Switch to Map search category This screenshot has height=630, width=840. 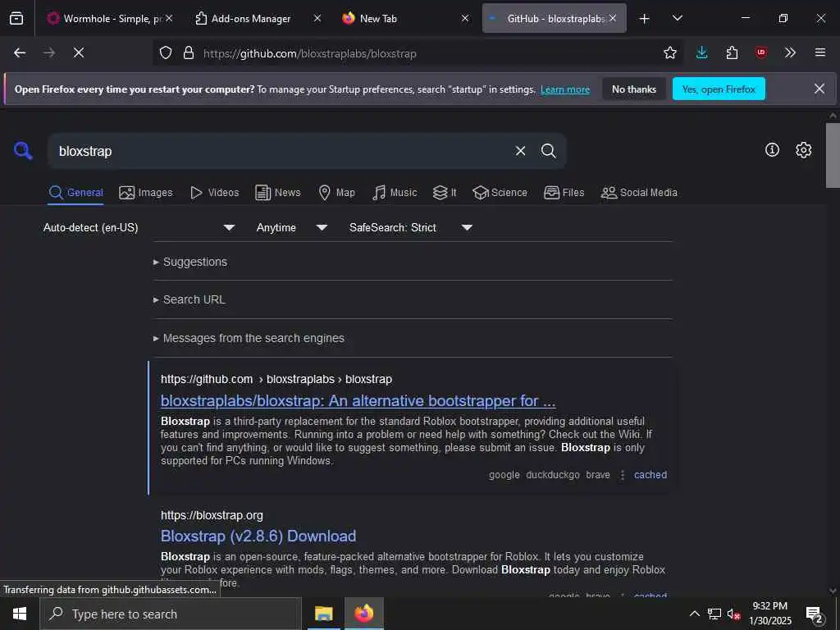tap(337, 193)
